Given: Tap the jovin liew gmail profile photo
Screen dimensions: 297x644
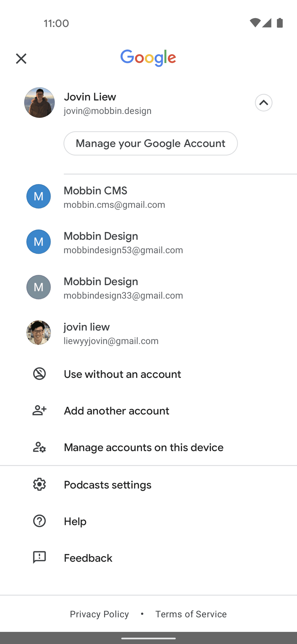Looking at the screenshot, I should pyautogui.click(x=39, y=333).
